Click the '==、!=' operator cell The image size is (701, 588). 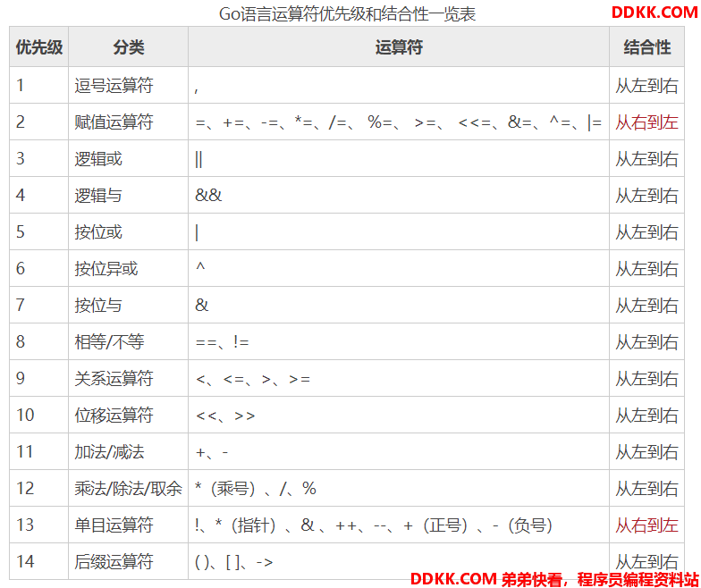(x=399, y=341)
